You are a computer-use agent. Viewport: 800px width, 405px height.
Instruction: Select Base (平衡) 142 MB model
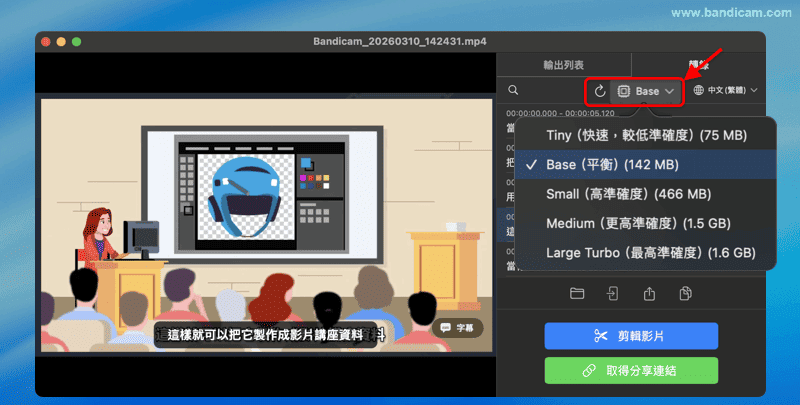tap(645, 164)
